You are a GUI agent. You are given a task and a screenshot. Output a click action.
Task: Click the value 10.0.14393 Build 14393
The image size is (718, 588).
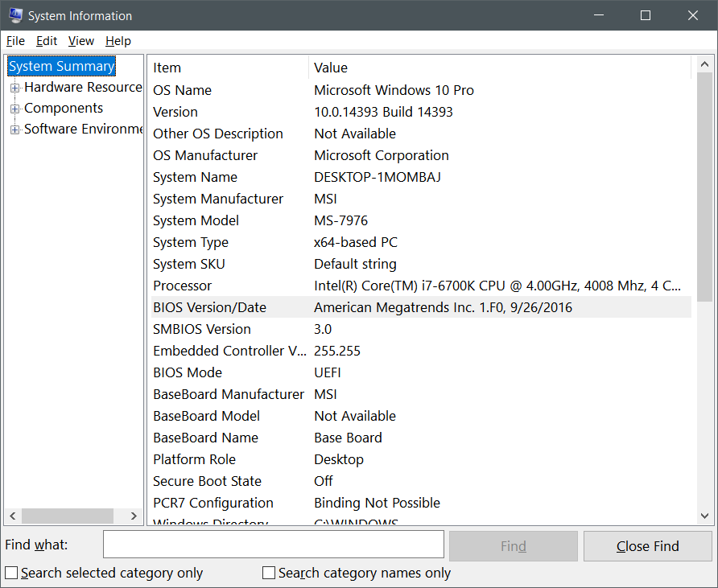tap(383, 112)
